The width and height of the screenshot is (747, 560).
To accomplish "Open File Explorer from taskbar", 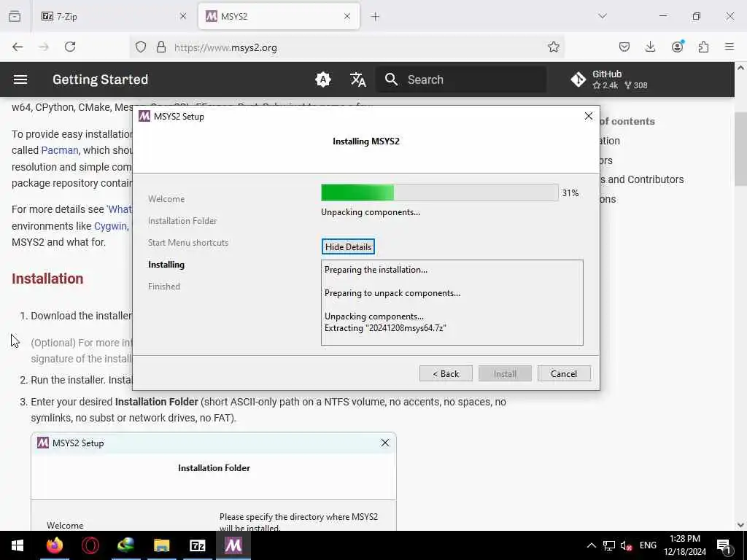I will point(161,545).
